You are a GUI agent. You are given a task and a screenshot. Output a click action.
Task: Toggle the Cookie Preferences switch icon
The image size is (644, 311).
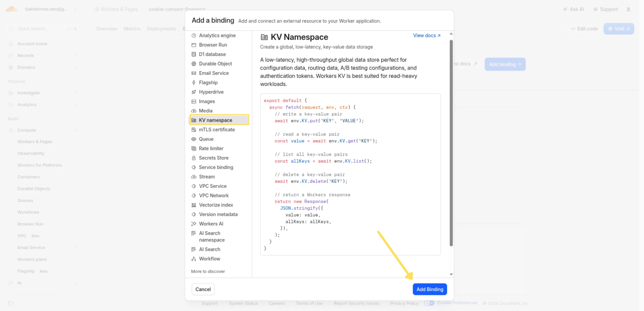tap(429, 303)
